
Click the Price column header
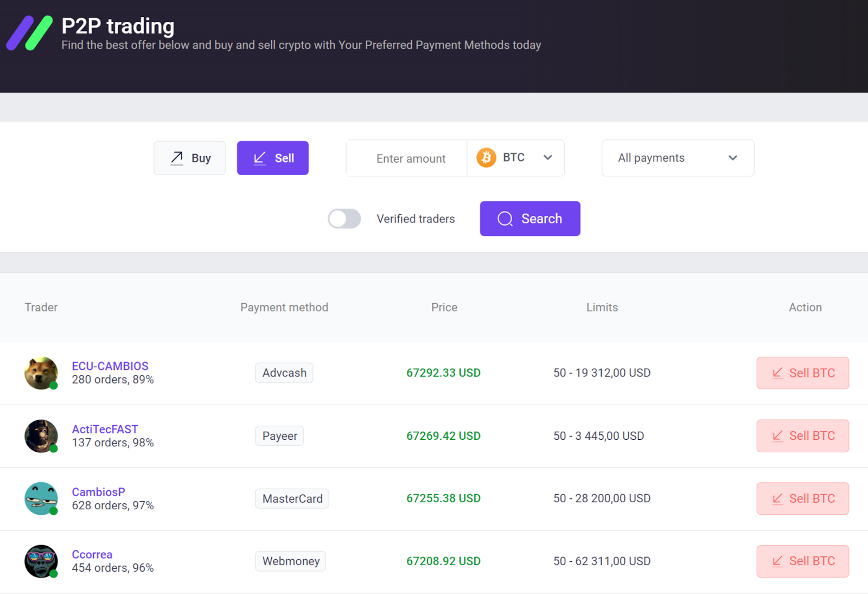point(444,307)
